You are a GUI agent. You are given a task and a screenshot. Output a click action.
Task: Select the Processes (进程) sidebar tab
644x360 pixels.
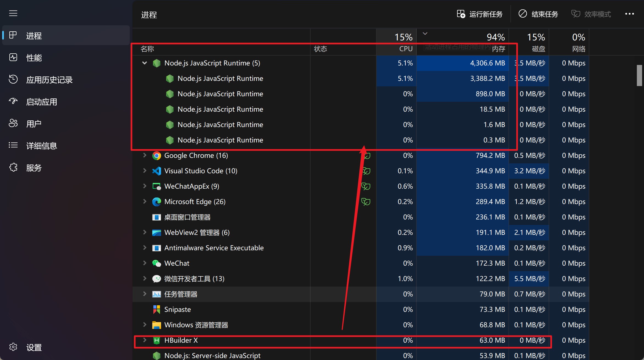pos(34,36)
